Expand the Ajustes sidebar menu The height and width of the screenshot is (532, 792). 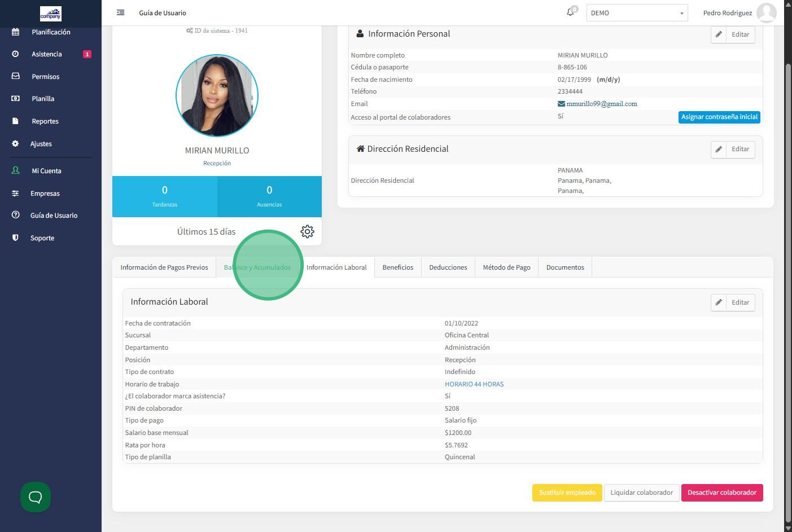[41, 144]
